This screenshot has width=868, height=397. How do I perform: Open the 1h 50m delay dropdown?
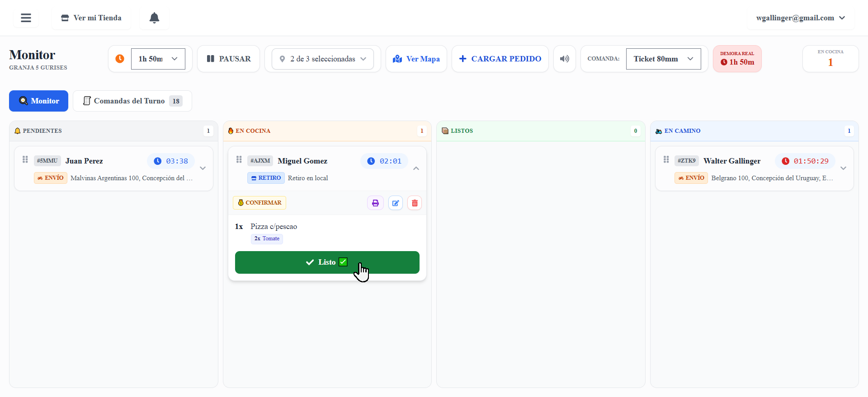pos(158,59)
